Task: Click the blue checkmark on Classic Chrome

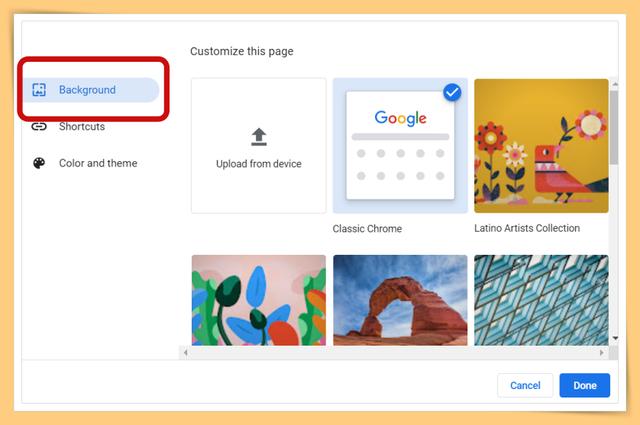Action: point(452,92)
